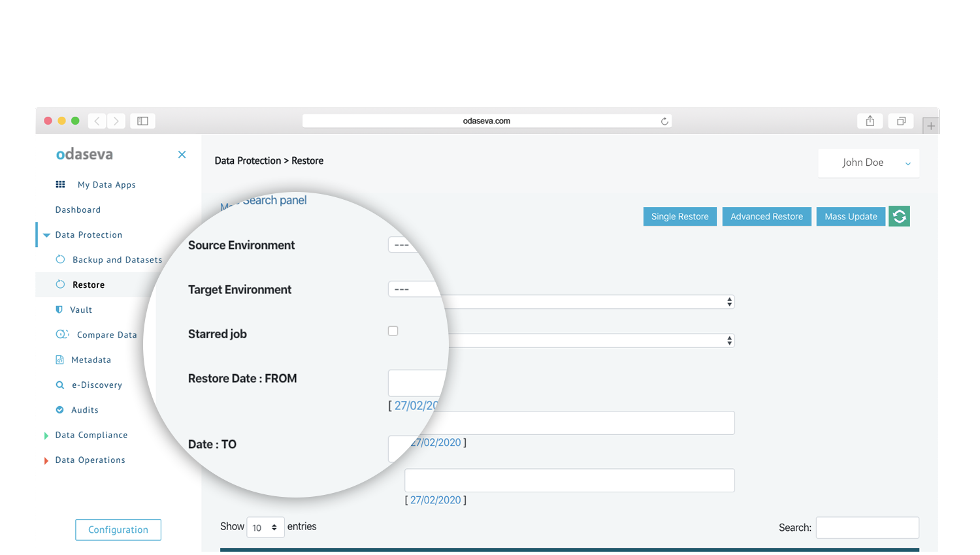
Task: Click the Advanced Restore button
Action: (766, 217)
